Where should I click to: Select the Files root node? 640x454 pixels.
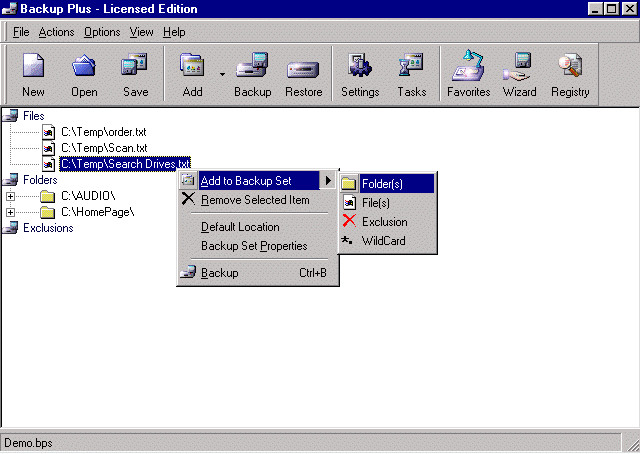(x=33, y=116)
